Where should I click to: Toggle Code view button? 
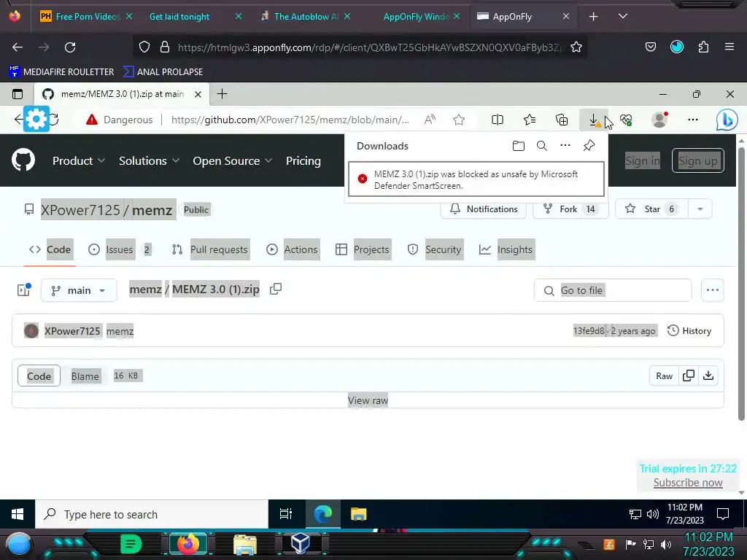tap(39, 376)
